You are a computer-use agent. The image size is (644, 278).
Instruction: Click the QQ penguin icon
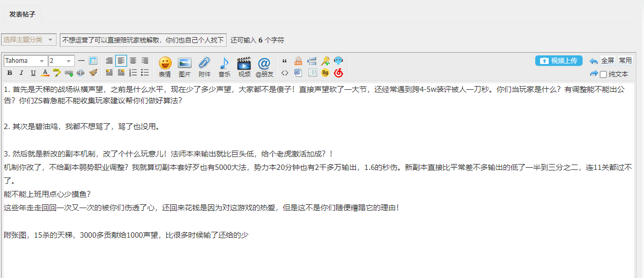(x=339, y=61)
